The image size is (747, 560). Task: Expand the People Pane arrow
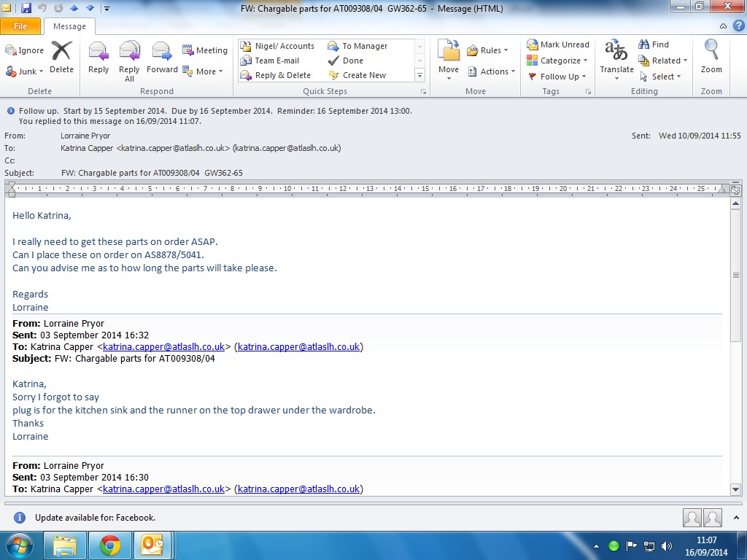coord(736,518)
